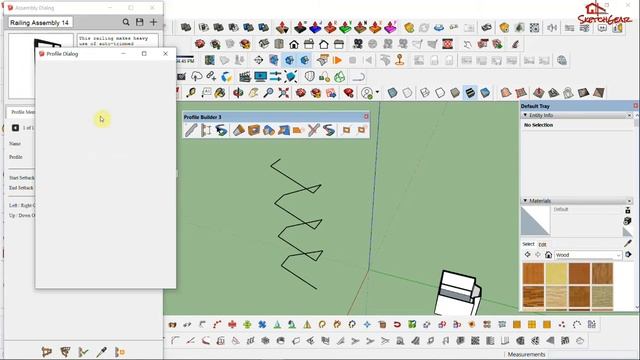Pick the Sample Paint eyedropper in Materials
This screenshot has height=360, width=640.
point(628,243)
